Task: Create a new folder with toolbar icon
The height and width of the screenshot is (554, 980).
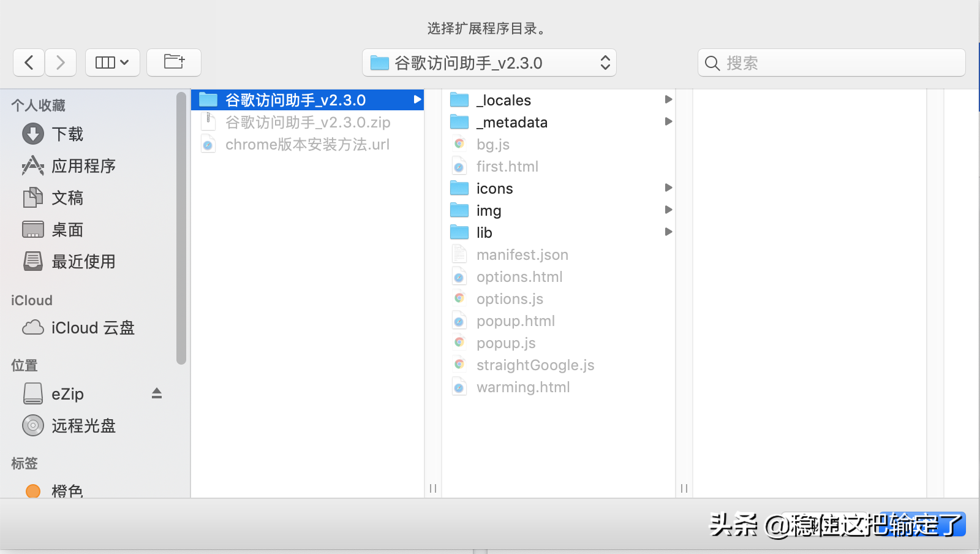Action: pos(174,63)
